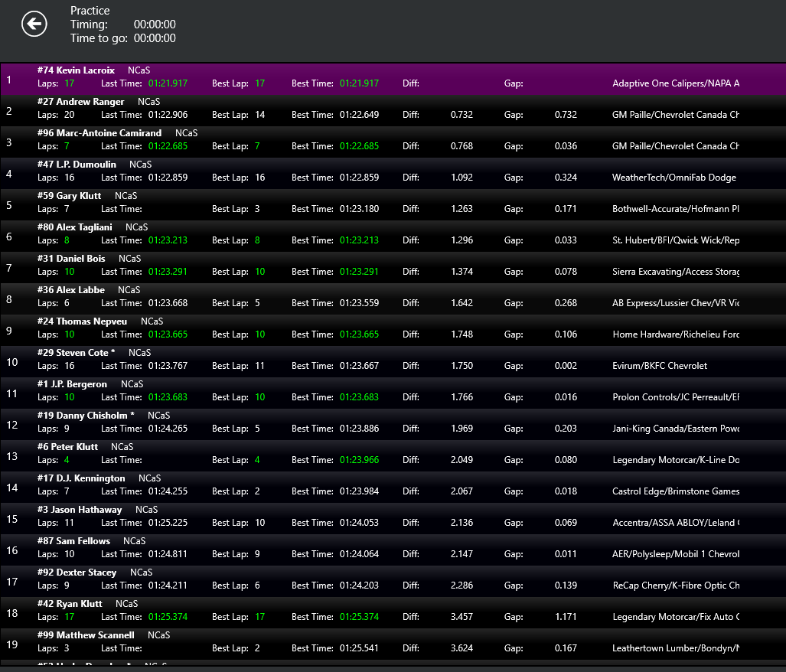Click Jani-King Canada/Eastern sponsor text
This screenshot has width=786, height=672.
point(676,429)
